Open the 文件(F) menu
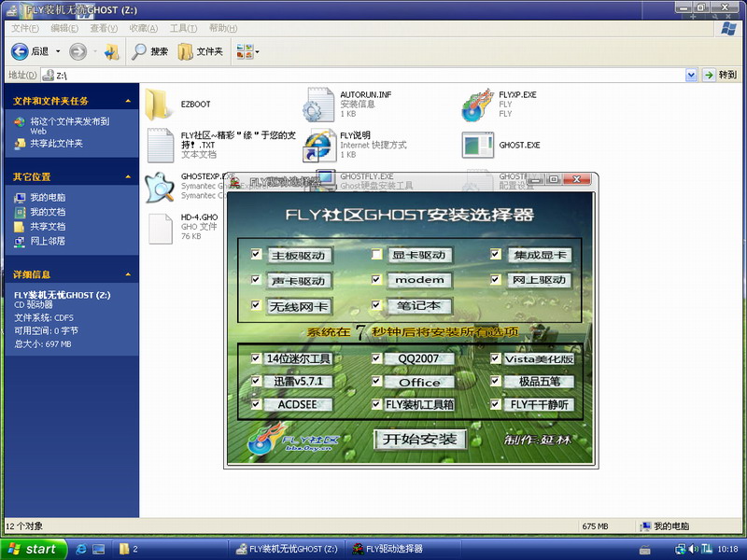Image resolution: width=747 pixels, height=560 pixels. click(25, 29)
